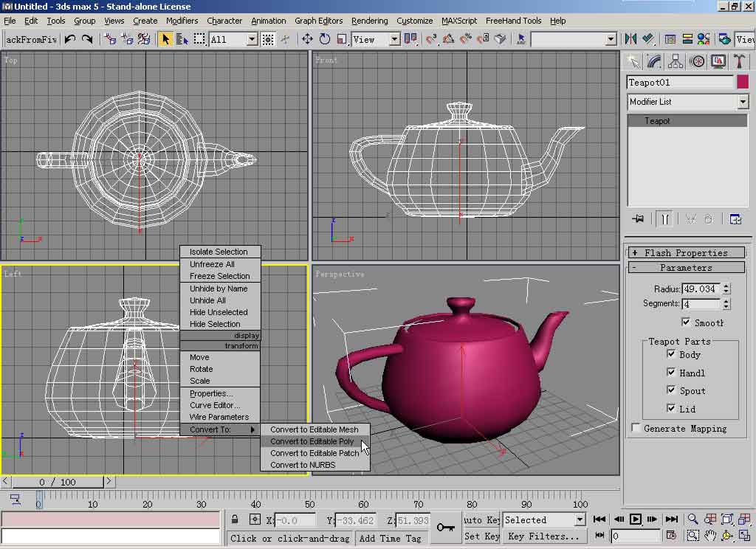Click the selection lock padlock icon
Image resolution: width=756 pixels, height=549 pixels.
click(235, 519)
